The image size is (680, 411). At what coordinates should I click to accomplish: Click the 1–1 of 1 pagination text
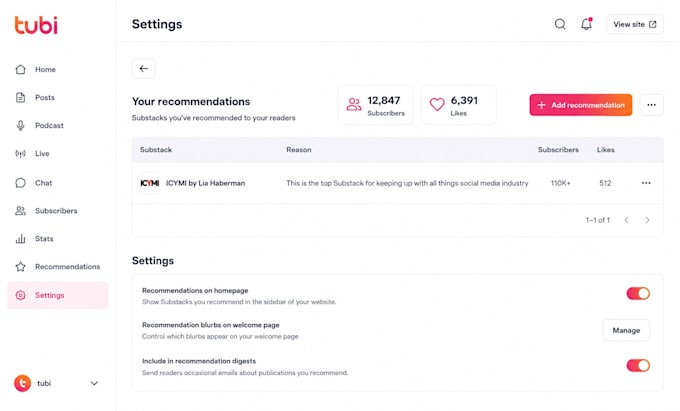point(598,220)
